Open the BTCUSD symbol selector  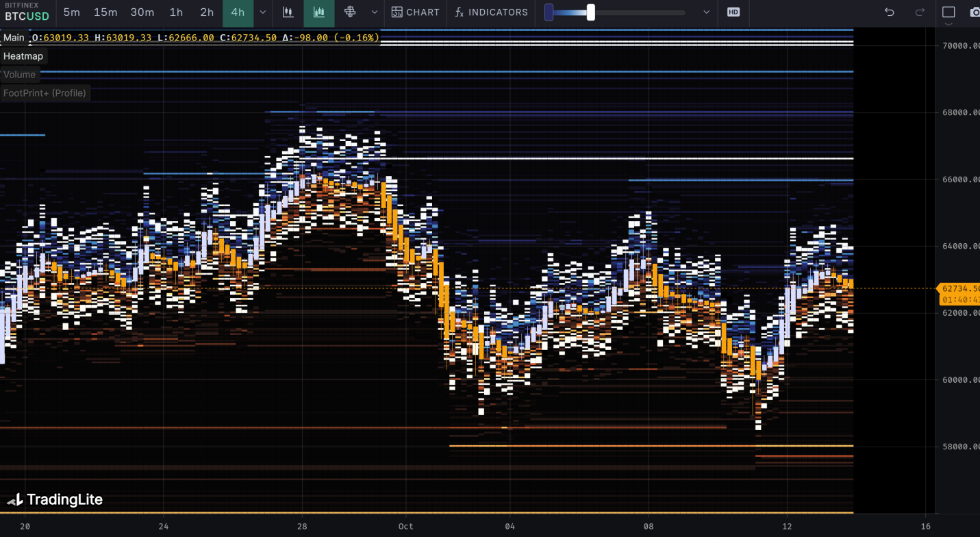27,16
